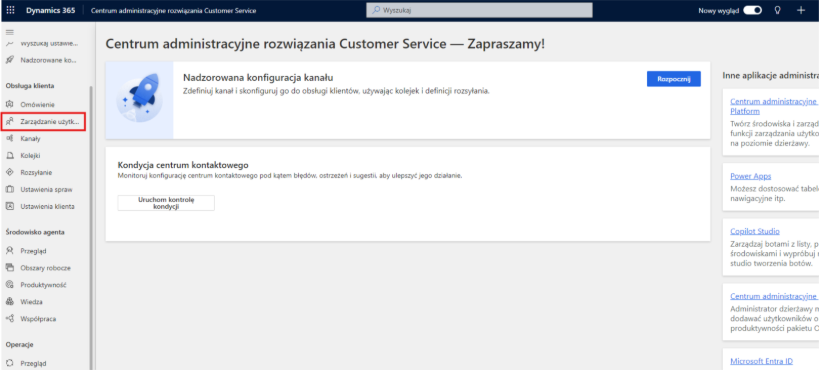Image resolution: width=820 pixels, height=370 pixels.
Task: Open the Microsoft Entra ID link
Action: 761,361
